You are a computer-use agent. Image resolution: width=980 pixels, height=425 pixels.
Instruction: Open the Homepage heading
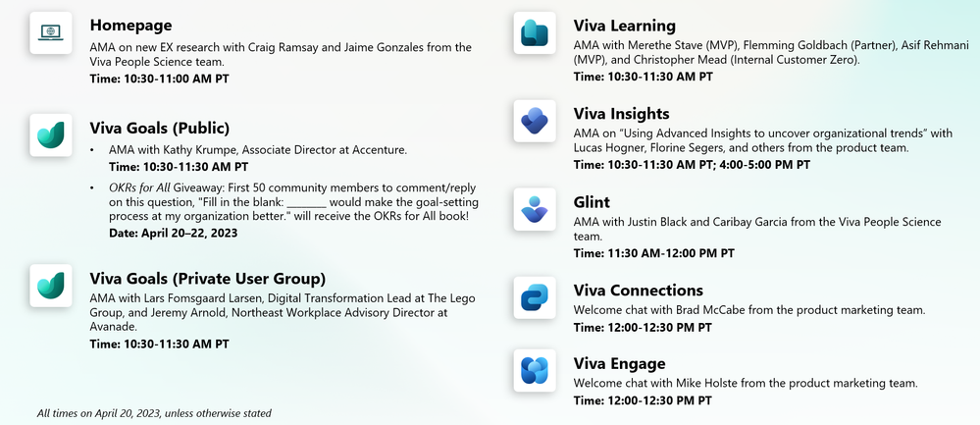tap(130, 25)
